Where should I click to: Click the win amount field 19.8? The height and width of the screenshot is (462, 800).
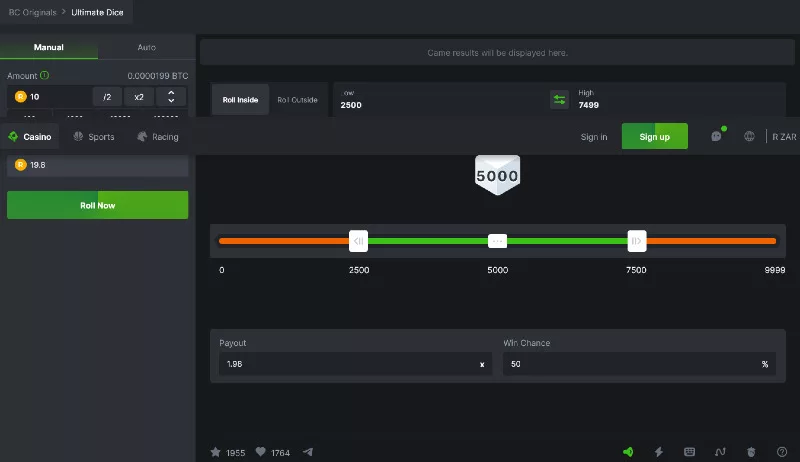point(97,165)
